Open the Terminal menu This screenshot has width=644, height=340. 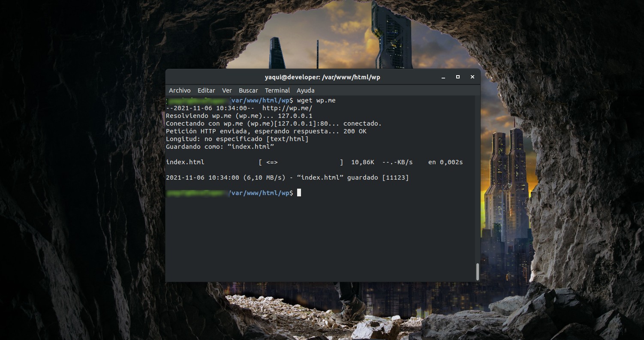pos(277,90)
